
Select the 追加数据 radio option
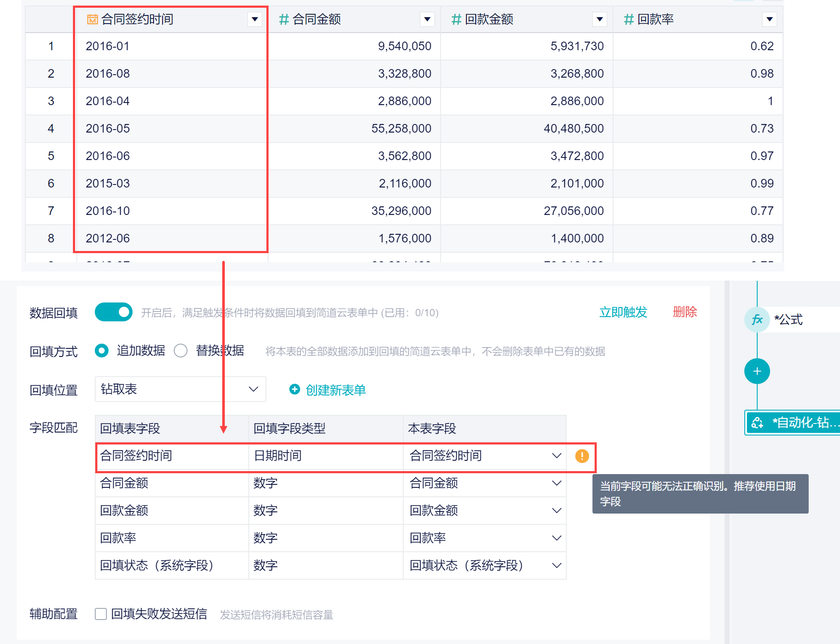[102, 351]
